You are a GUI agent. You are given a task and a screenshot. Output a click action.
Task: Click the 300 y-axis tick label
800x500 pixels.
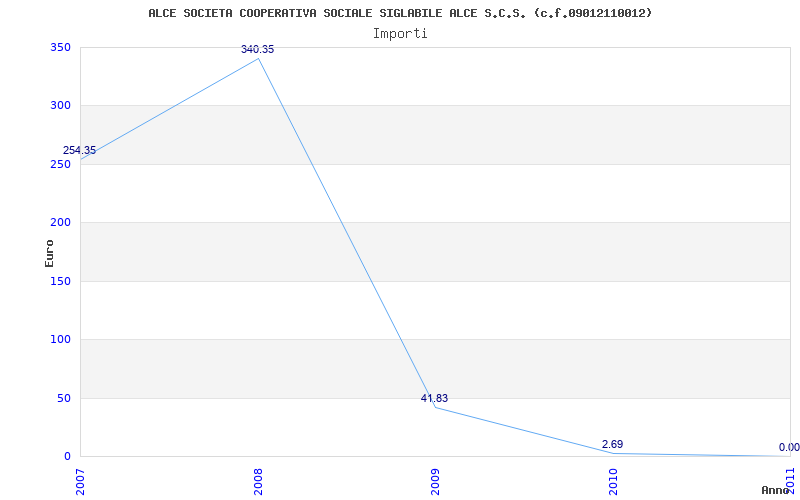tap(60, 106)
